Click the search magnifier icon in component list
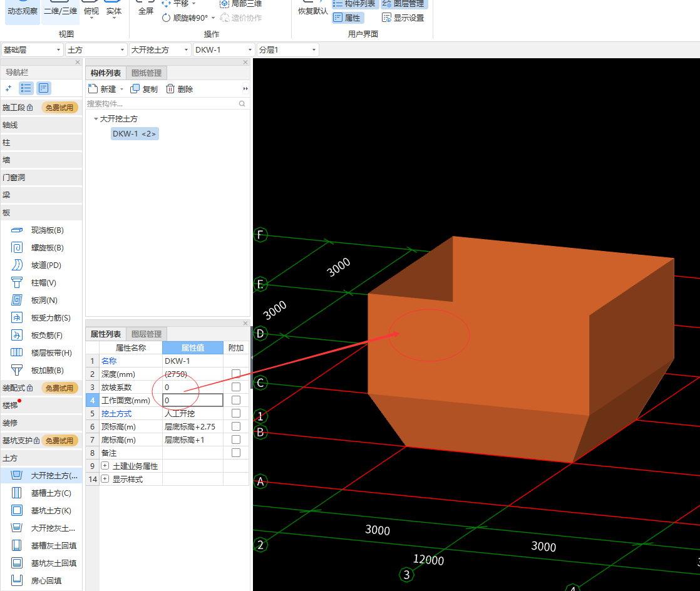The width and height of the screenshot is (700, 591). click(x=242, y=103)
